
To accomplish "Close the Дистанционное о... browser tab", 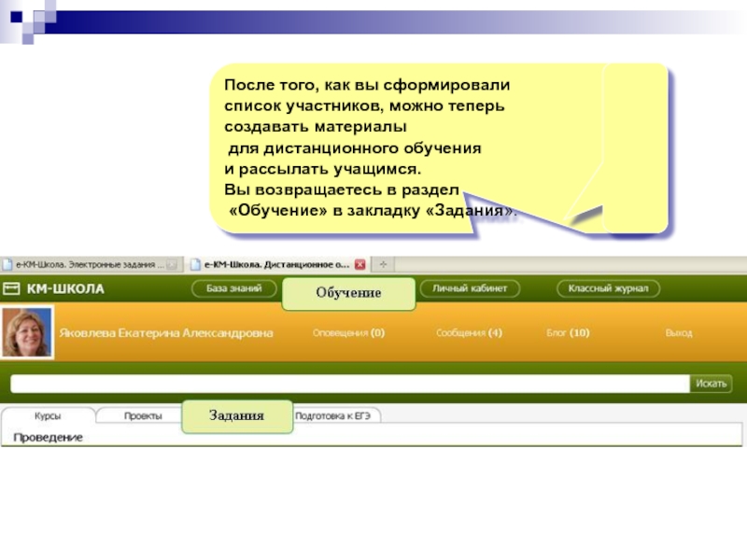I will point(360,264).
